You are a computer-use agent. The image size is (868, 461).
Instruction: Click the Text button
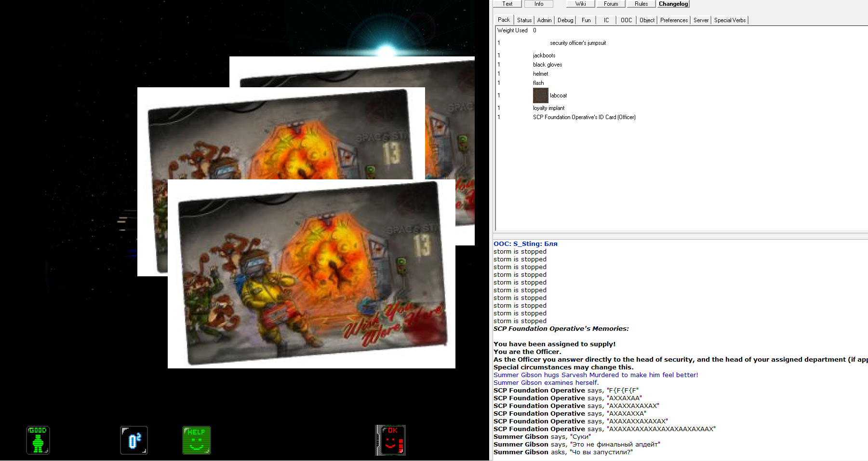click(507, 4)
